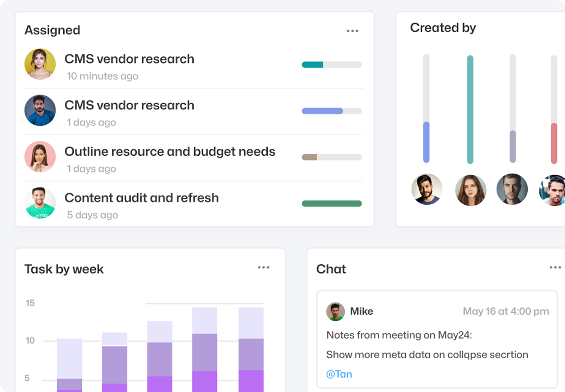Image resolution: width=565 pixels, height=392 pixels.
Task: Click the tan progress bar for Outline resource
Action: point(332,157)
